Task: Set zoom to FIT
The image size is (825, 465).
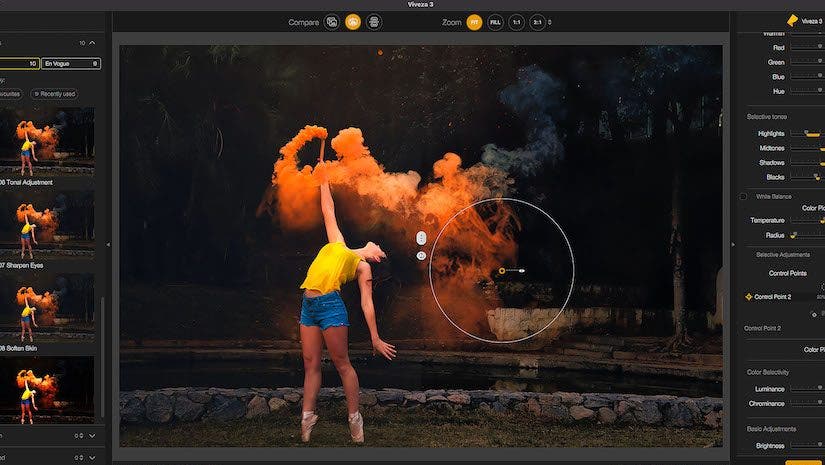Action: click(x=474, y=22)
